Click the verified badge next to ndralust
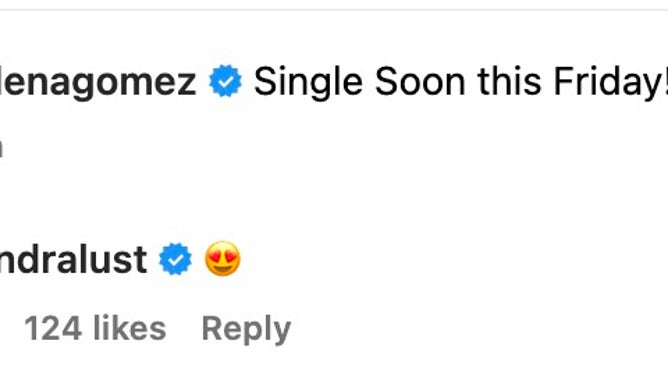Screen dimensions: 668x376 click(x=176, y=259)
